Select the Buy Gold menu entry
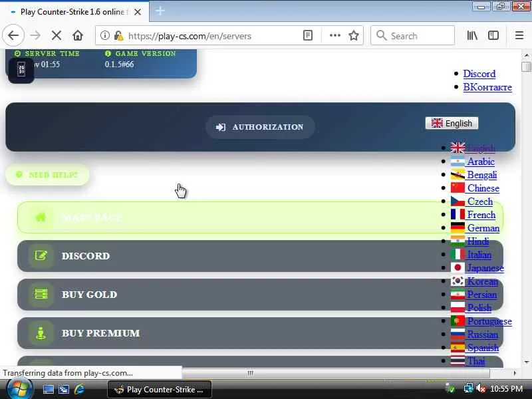This screenshot has height=399, width=532. [x=260, y=295]
